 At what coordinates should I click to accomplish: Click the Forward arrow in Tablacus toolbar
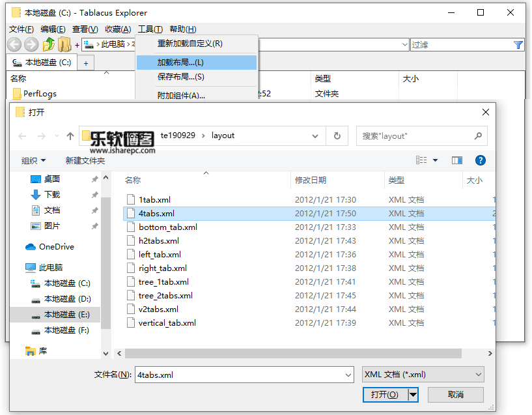[31, 44]
